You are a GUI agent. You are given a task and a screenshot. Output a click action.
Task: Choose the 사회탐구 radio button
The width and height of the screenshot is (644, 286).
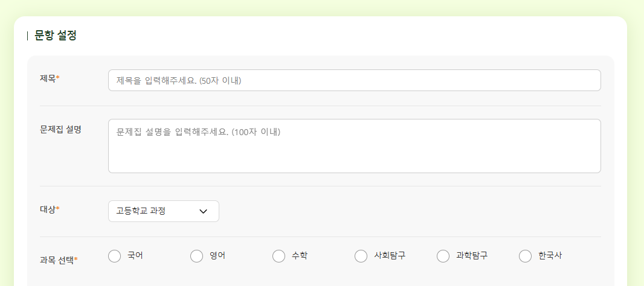361,256
